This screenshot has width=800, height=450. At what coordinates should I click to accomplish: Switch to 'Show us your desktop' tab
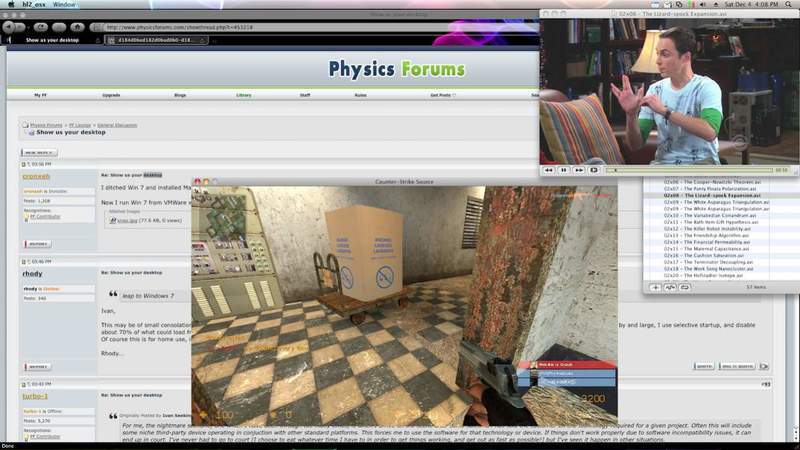[x=52, y=40]
